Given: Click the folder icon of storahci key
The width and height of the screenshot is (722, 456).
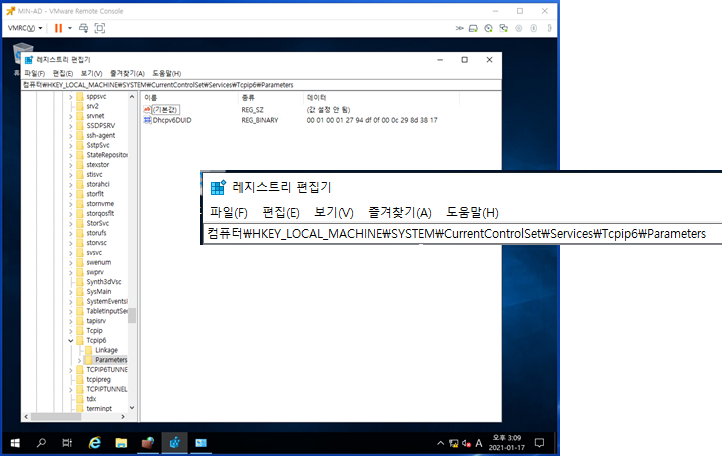Looking at the screenshot, I should click(x=80, y=184).
